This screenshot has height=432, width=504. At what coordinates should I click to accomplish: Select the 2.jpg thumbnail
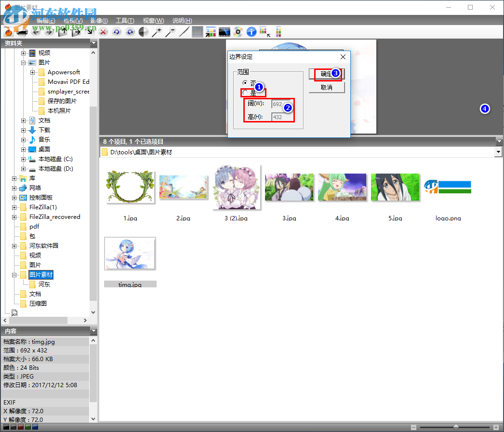pos(183,187)
